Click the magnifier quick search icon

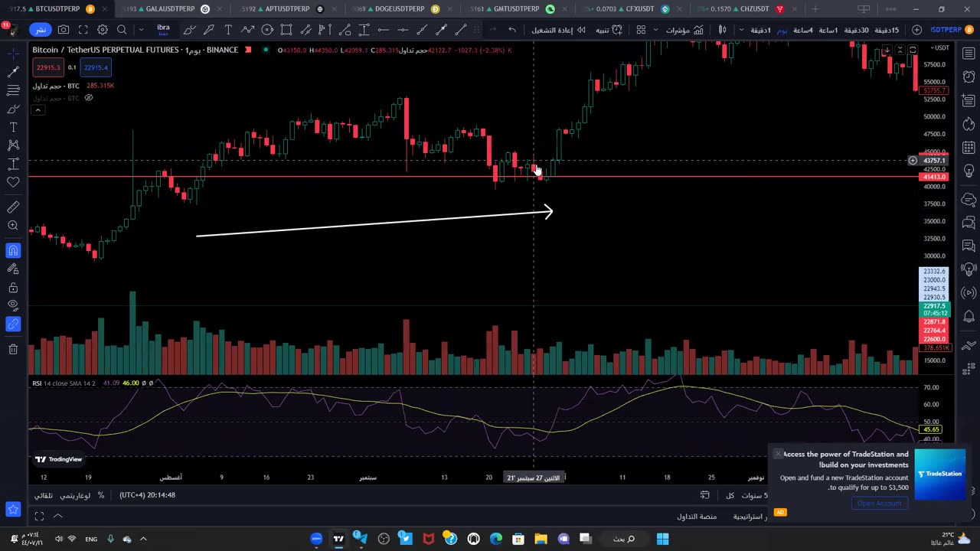[122, 30]
